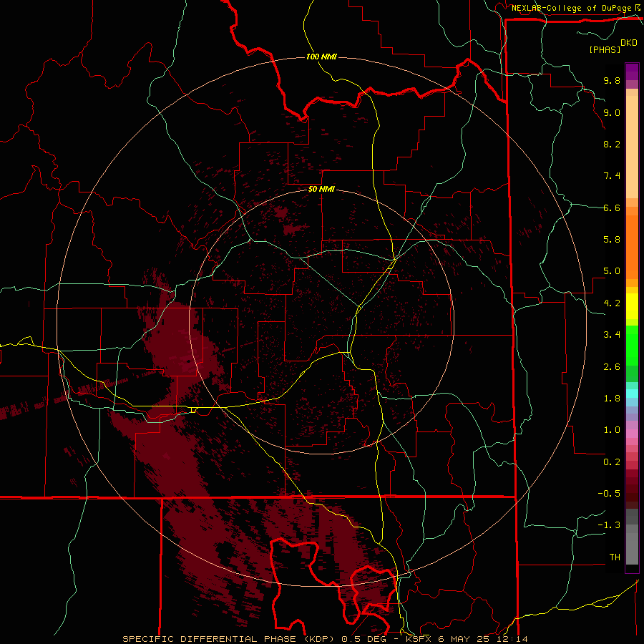644x644 pixels.
Task: Click the -1.3 legend value
Action: (609, 526)
